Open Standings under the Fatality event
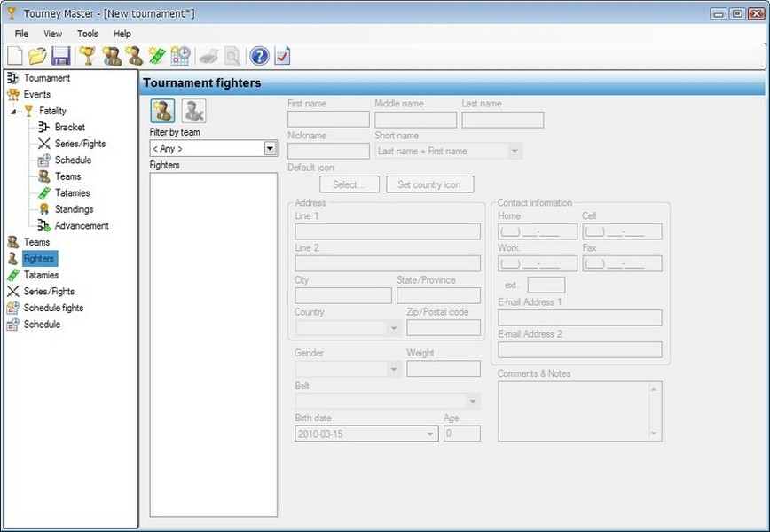The width and height of the screenshot is (770, 532). click(x=74, y=209)
